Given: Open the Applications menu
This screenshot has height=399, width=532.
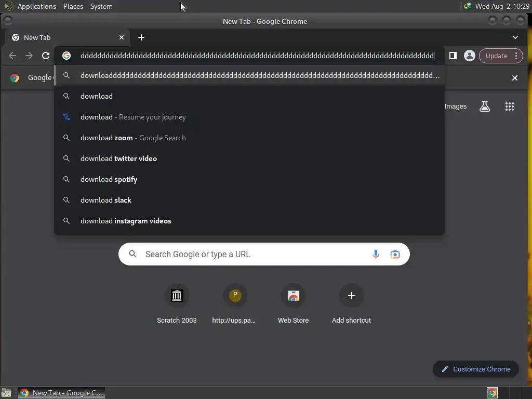Looking at the screenshot, I should [x=37, y=6].
